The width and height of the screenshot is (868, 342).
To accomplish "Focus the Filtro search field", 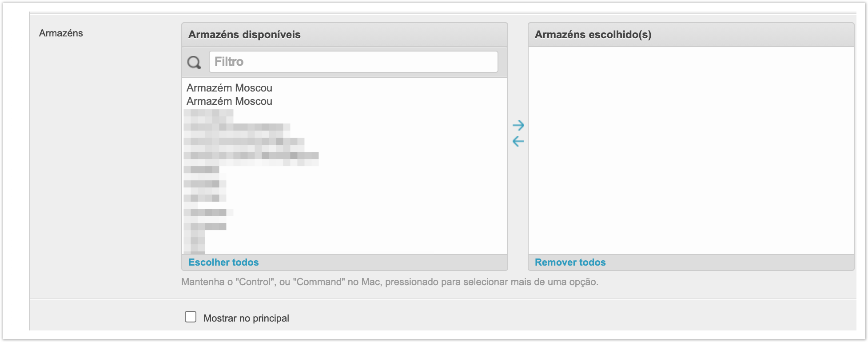I will [x=353, y=62].
